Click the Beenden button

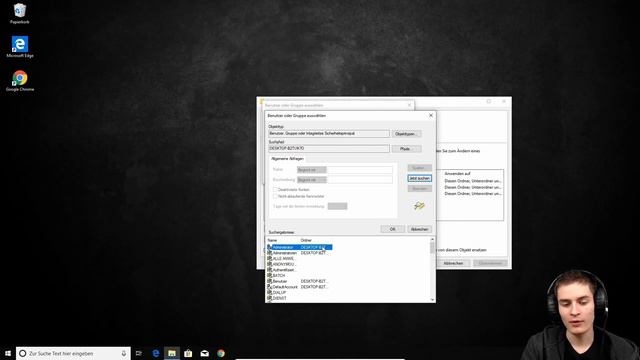coord(420,189)
